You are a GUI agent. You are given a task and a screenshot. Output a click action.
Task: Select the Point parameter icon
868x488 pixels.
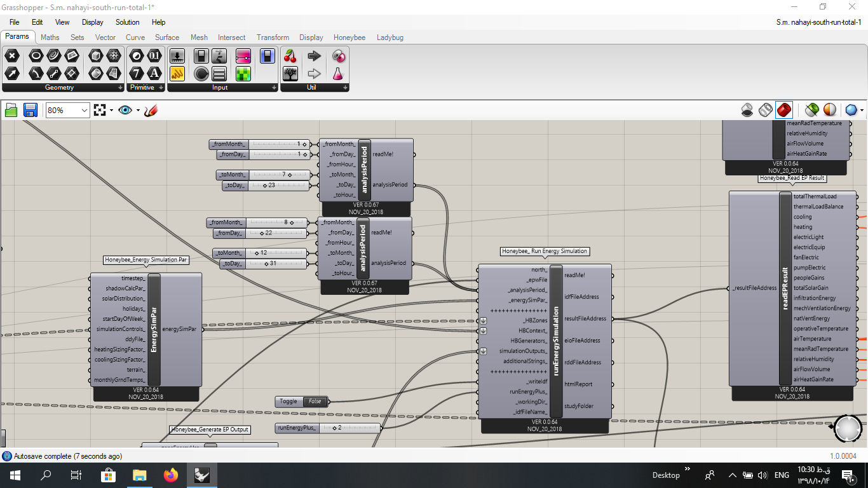click(x=12, y=56)
